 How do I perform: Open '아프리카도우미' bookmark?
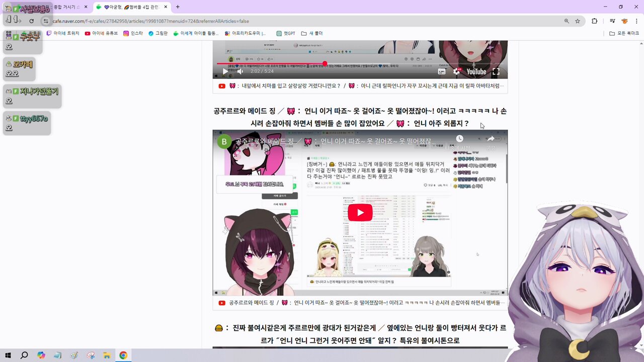(x=246, y=33)
